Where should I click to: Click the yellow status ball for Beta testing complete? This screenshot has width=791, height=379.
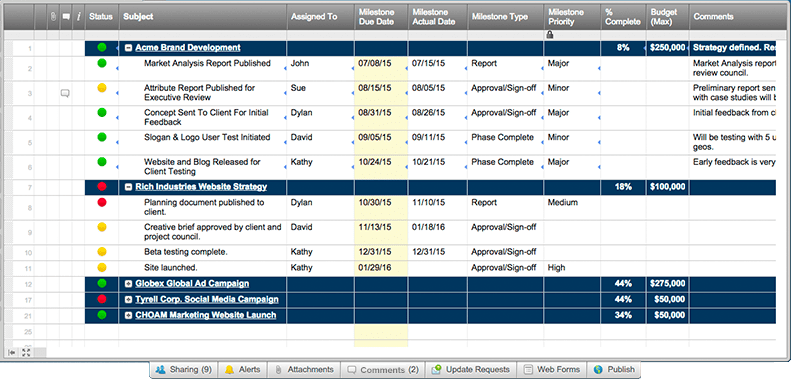pyautogui.click(x=102, y=251)
